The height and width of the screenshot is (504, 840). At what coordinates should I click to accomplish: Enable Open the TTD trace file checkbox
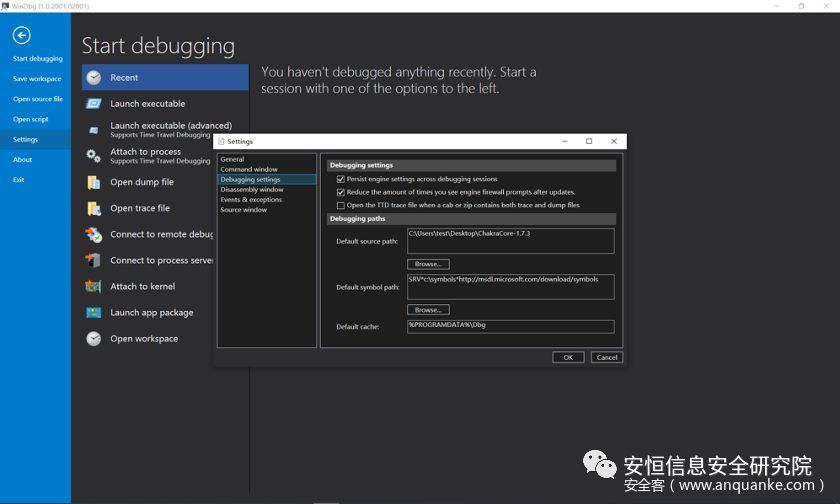pos(340,205)
